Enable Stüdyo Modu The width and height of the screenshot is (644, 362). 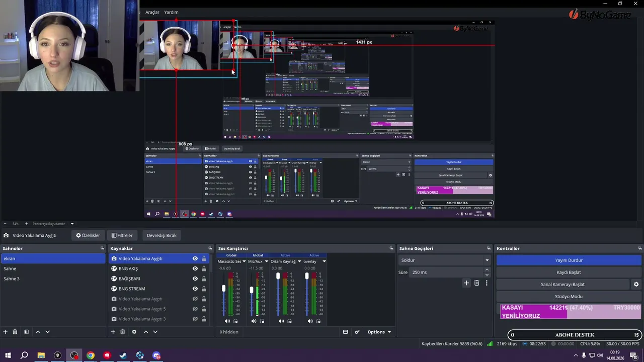pyautogui.click(x=569, y=297)
